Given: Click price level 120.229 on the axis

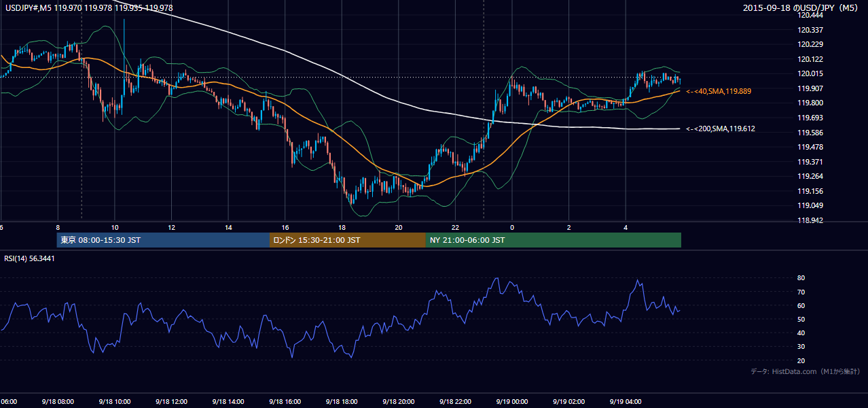Looking at the screenshot, I should [811, 44].
